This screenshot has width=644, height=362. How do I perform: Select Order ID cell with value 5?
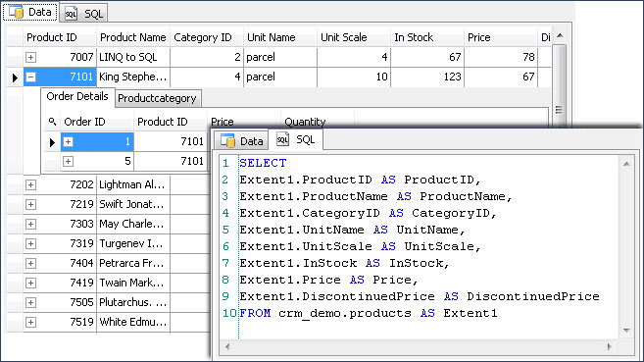(x=97, y=162)
